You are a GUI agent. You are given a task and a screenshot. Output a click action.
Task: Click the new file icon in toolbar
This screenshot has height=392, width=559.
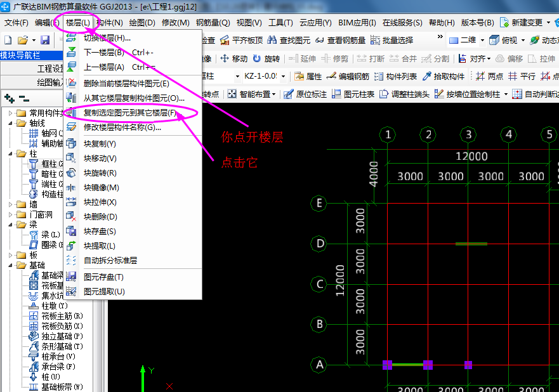pyautogui.click(x=8, y=40)
